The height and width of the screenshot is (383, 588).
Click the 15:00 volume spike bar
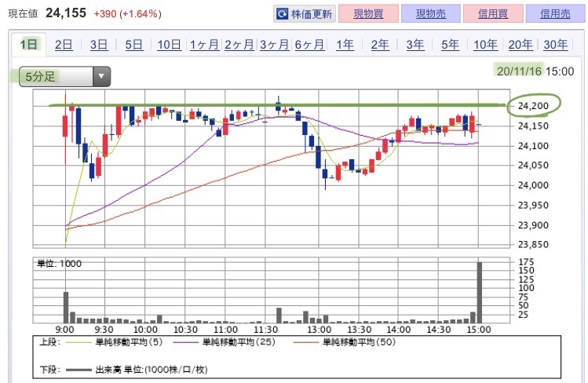[479, 293]
